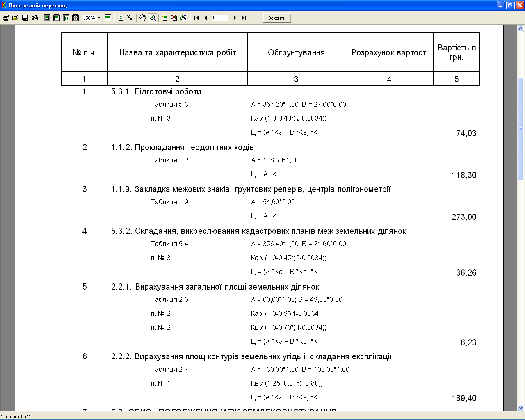
Task: Select the page width view icon
Action: click(57, 18)
